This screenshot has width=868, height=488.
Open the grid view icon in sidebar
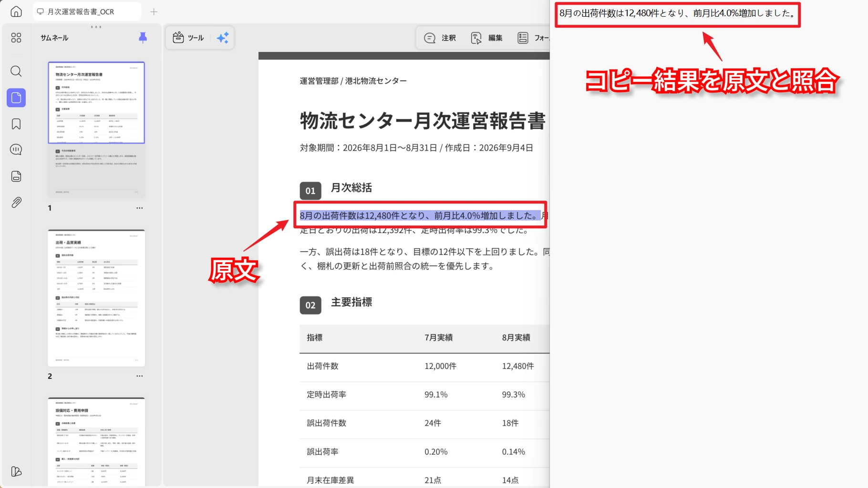(16, 38)
